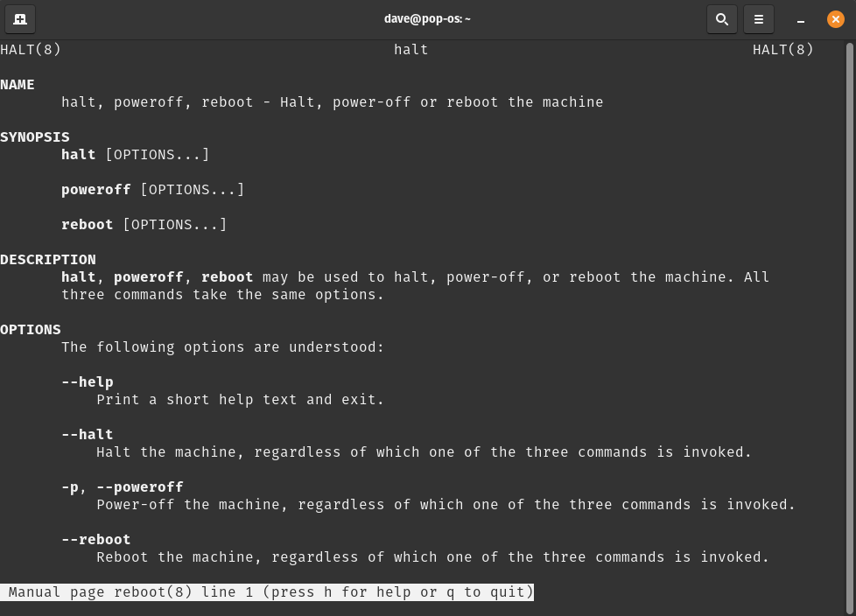The width and height of the screenshot is (856, 616).
Task: Select the --reboot option text
Action: point(95,539)
